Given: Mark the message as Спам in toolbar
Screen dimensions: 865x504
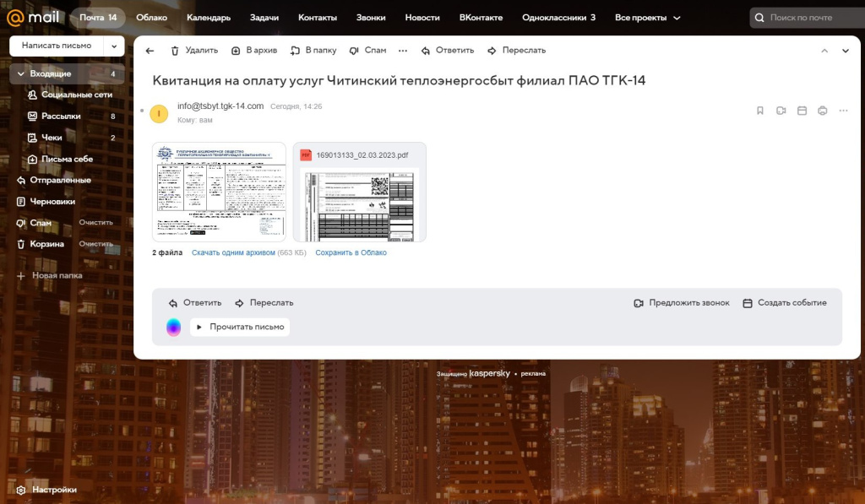Looking at the screenshot, I should tap(367, 50).
